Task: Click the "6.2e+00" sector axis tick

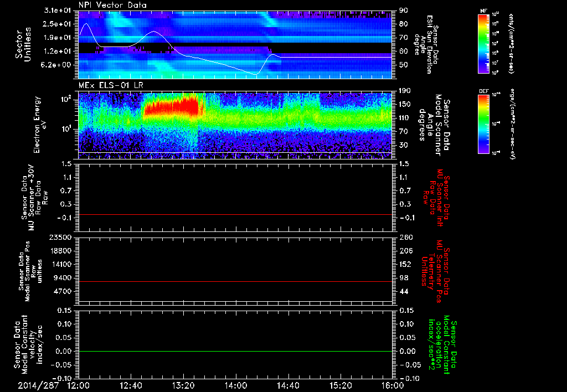Action: tap(57, 65)
